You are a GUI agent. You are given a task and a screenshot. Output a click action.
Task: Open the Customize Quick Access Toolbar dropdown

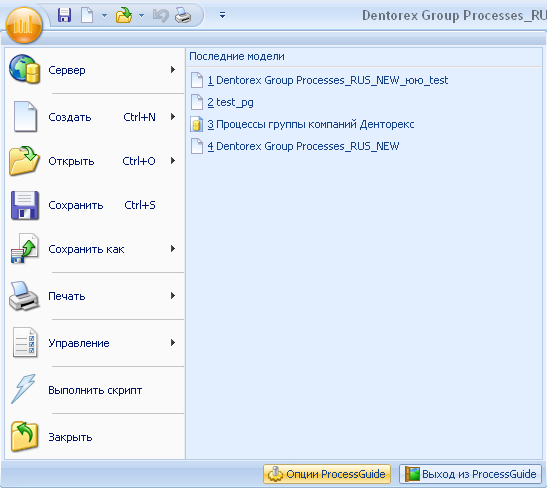[x=222, y=15]
